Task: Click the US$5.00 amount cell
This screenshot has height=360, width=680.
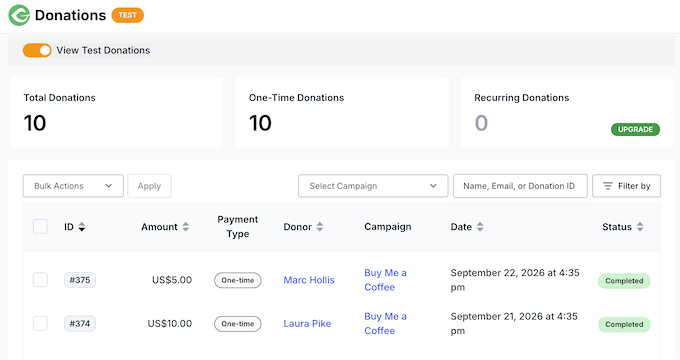Action: pos(172,280)
